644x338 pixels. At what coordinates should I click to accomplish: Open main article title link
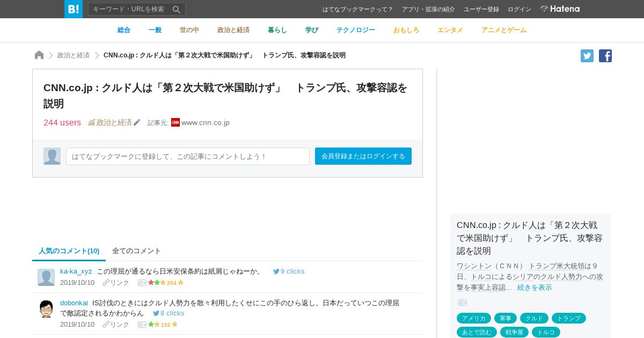[225, 95]
